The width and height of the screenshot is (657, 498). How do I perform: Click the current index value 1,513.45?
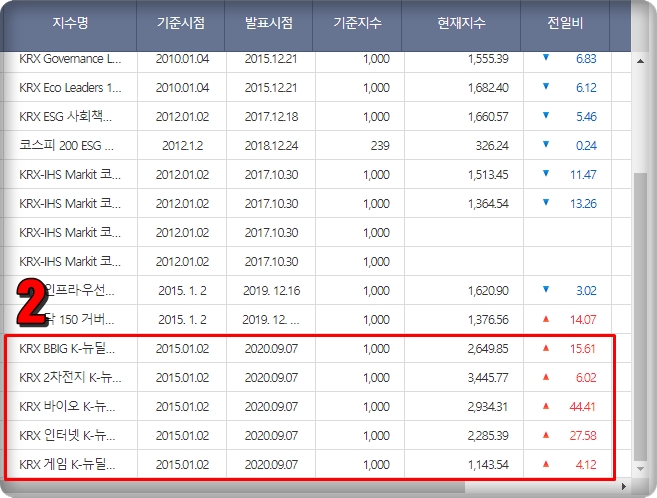point(488,174)
